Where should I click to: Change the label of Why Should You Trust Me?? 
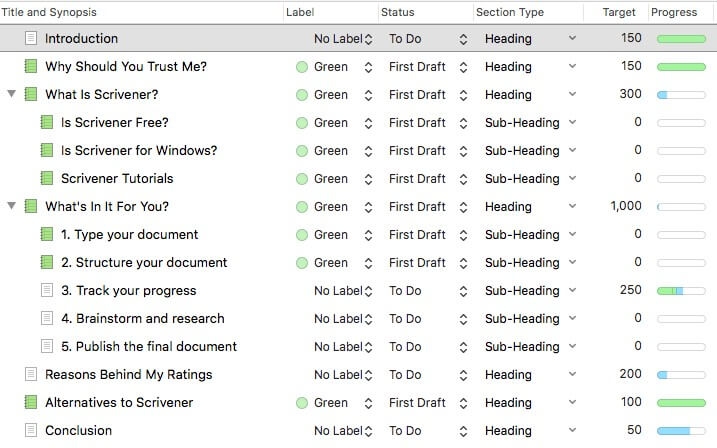pyautogui.click(x=368, y=67)
